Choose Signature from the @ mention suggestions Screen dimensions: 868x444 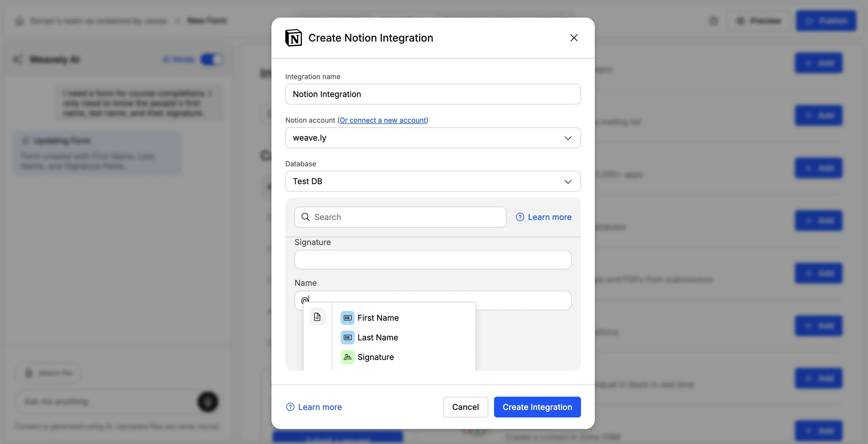tap(376, 357)
